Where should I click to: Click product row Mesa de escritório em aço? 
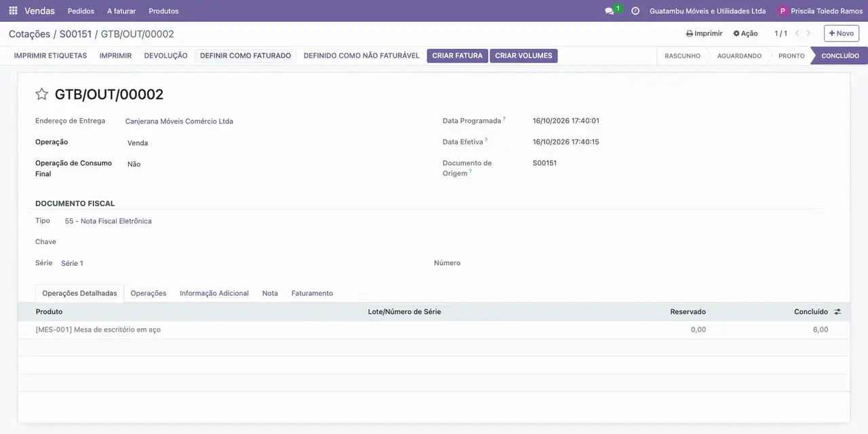(x=434, y=330)
